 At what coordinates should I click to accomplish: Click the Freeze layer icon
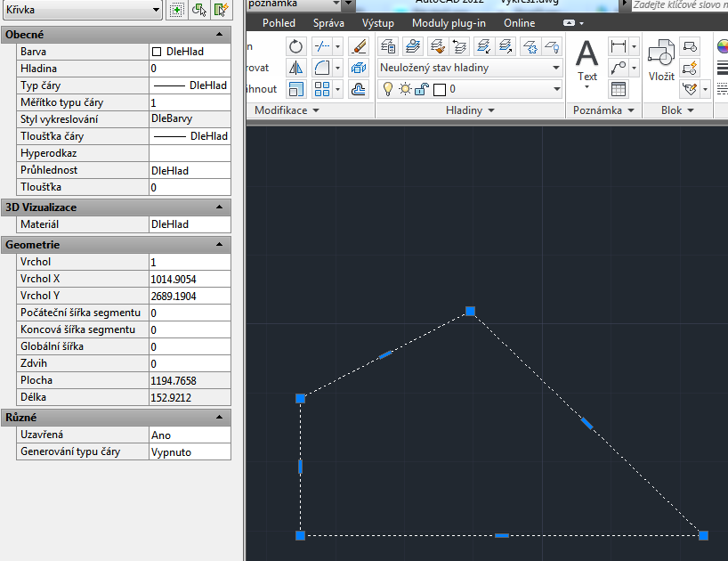tap(530, 46)
